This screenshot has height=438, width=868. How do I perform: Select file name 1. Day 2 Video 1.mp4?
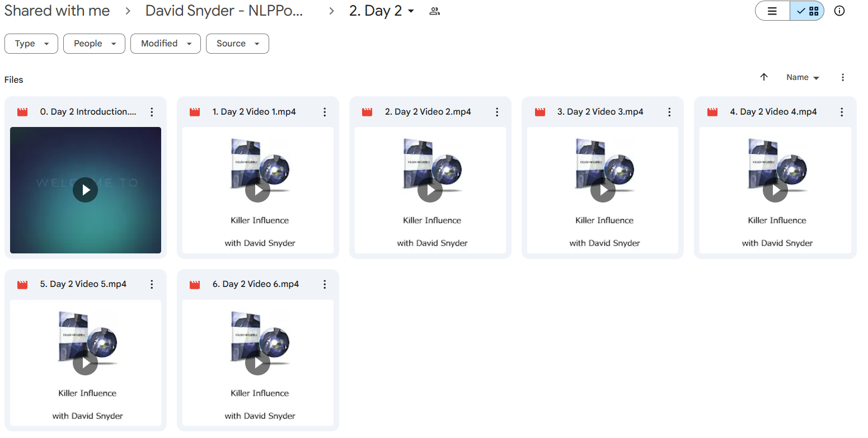[254, 112]
